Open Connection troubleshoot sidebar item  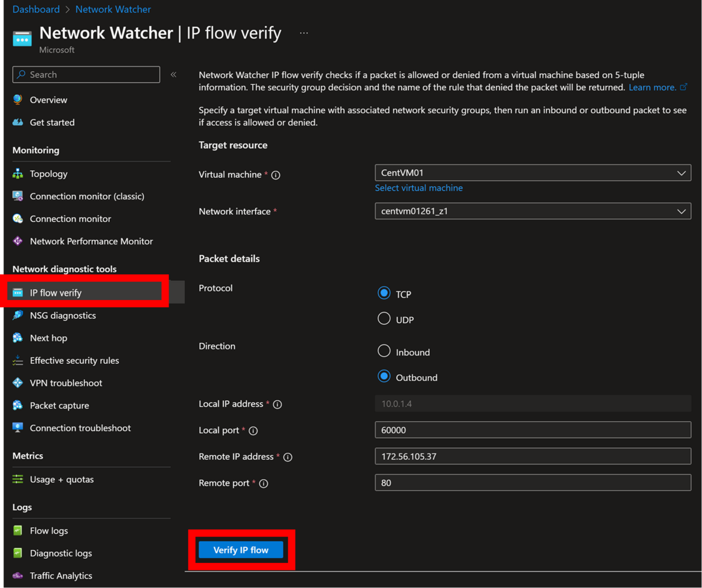click(80, 428)
